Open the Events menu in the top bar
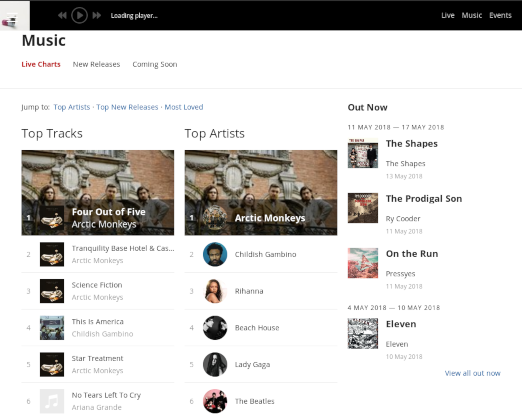Screen dimensions: 522x414 coord(500,15)
